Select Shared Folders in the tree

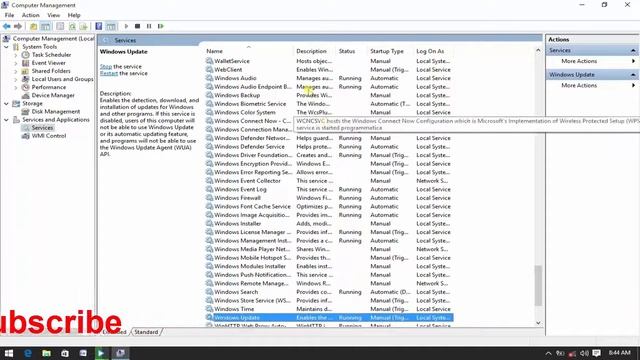pos(51,71)
